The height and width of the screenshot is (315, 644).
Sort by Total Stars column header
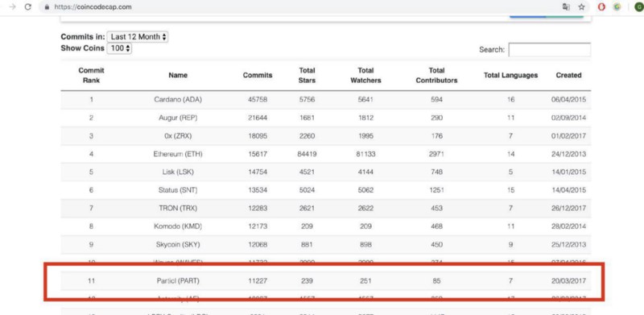307,75
